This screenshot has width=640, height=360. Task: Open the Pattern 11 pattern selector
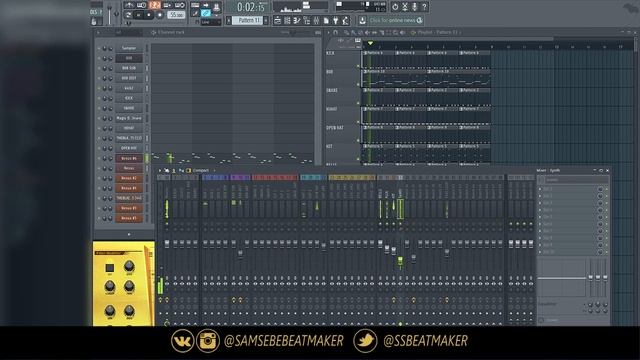coord(247,20)
